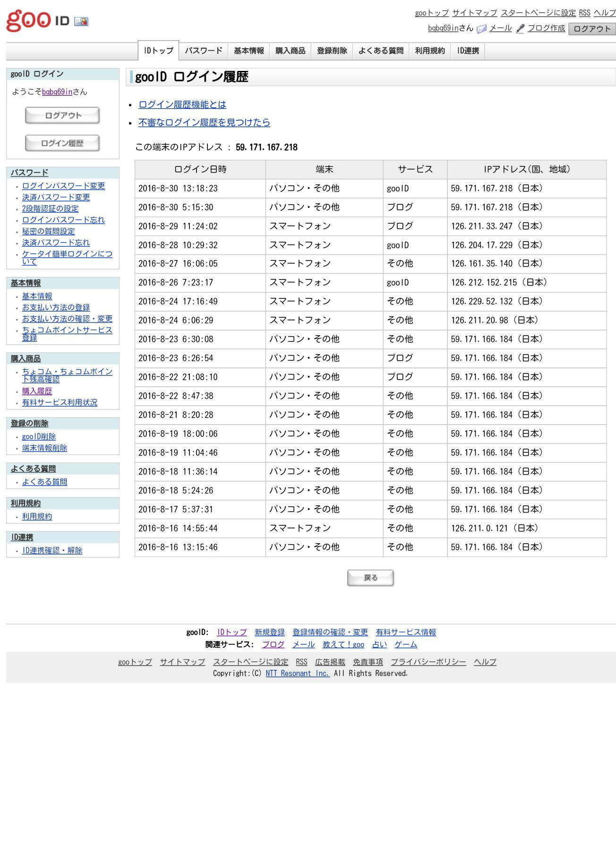Click footer 広告掲載 link
This screenshot has width=616, height=842.
pos(330,662)
